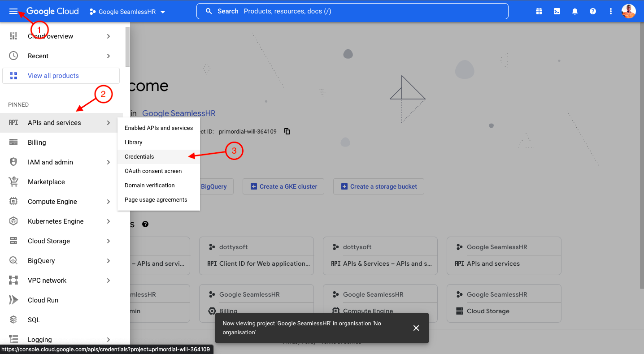Image resolution: width=644 pixels, height=354 pixels.
Task: Click the quick access help icon
Action: pos(145,224)
